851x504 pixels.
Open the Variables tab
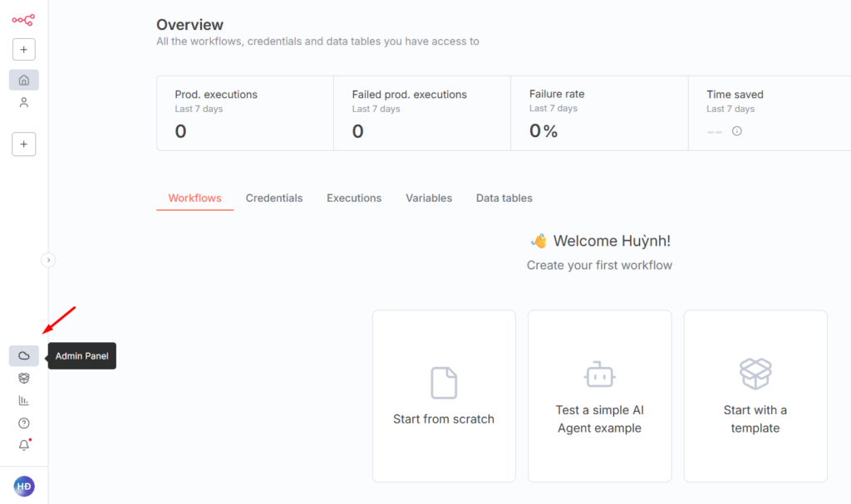click(x=429, y=198)
